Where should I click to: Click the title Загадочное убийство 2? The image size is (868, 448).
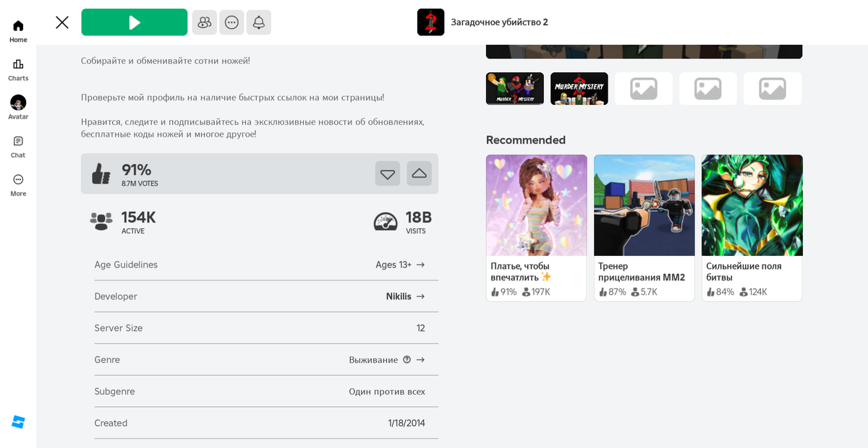coord(500,22)
